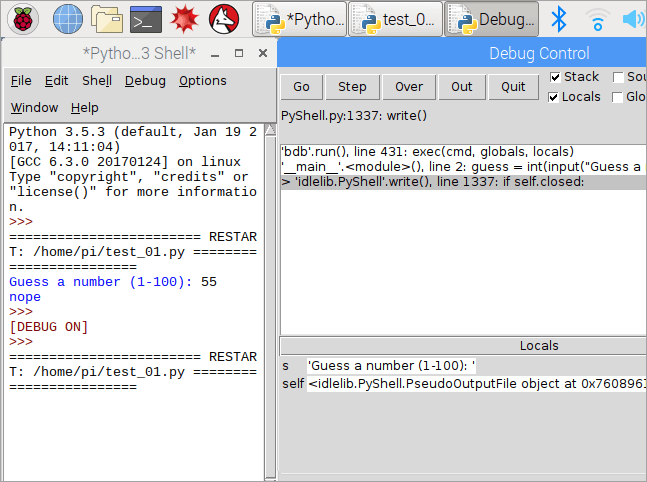Click the 'Guess a number (1-100): 55' line
This screenshot has height=482, width=647.
point(113,282)
